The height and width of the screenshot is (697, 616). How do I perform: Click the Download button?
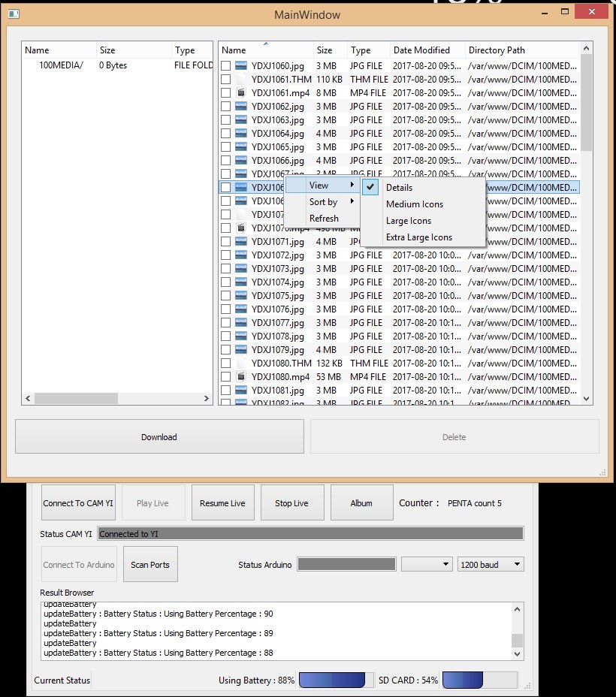159,436
